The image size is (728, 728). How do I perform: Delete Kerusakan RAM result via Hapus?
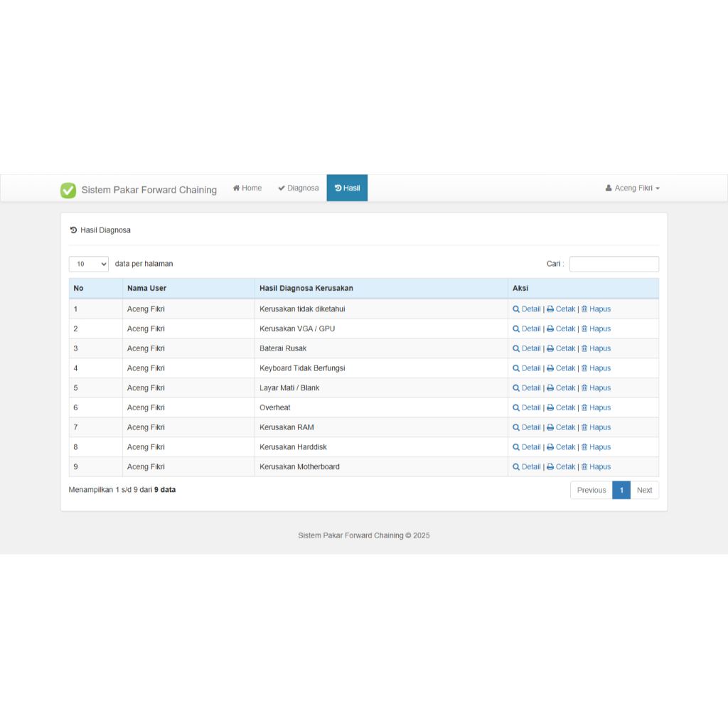pos(596,427)
